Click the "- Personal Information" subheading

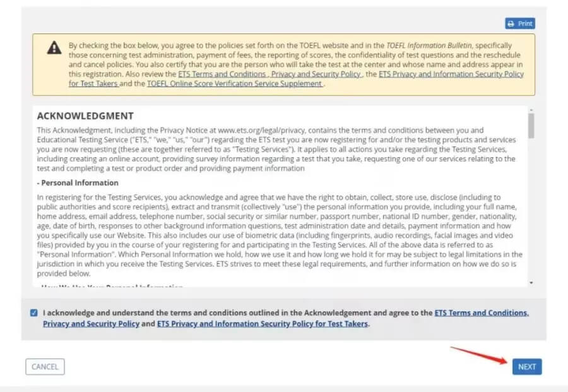(78, 183)
